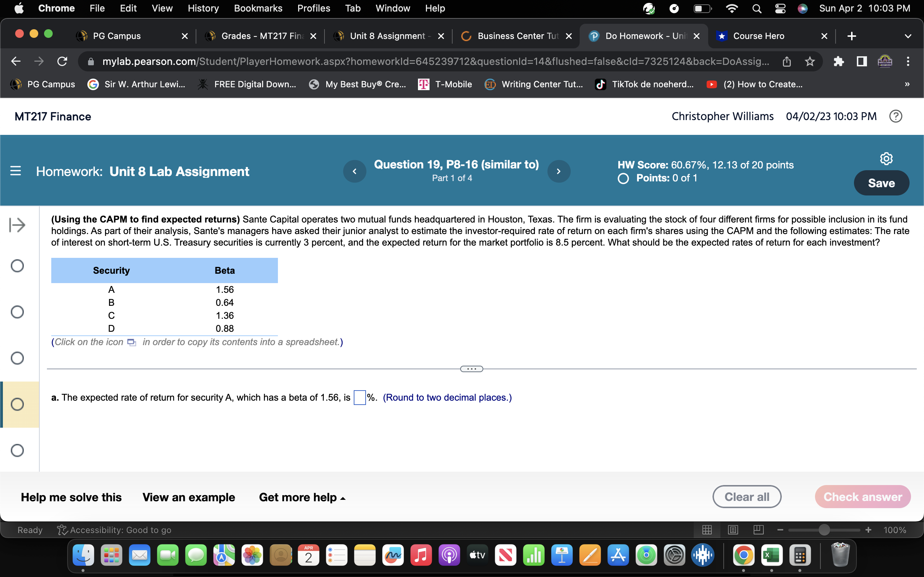Click the help question mark near the date

point(896,116)
